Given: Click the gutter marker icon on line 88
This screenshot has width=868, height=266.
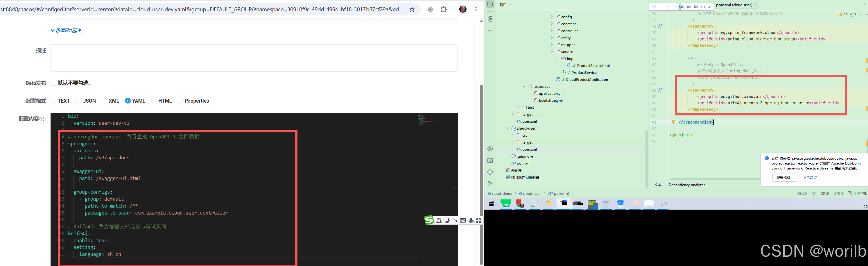Looking at the screenshot, I should point(660,90).
